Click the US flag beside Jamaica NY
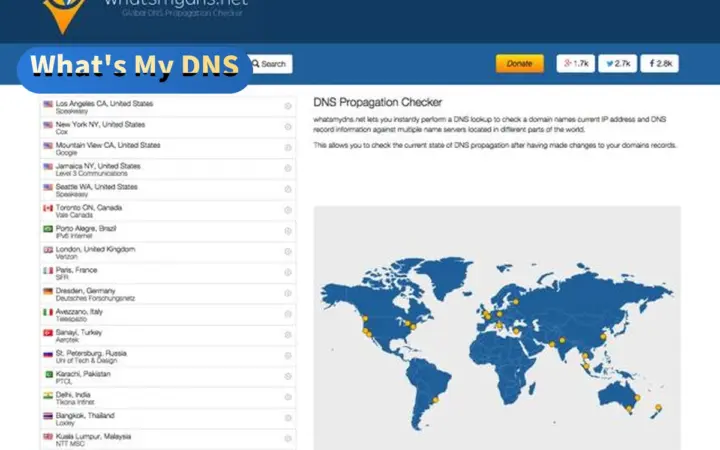 pos(48,166)
